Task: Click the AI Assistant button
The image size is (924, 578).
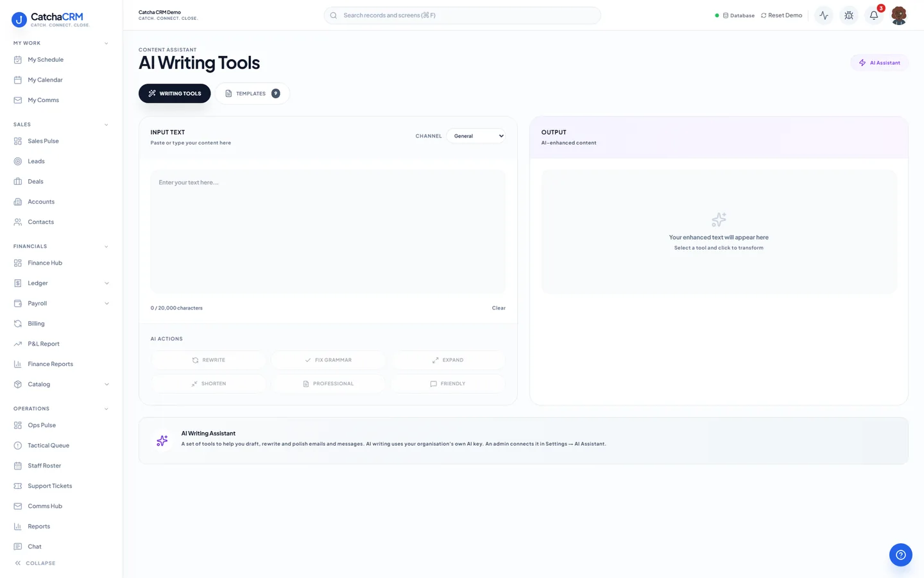Action: (x=880, y=63)
